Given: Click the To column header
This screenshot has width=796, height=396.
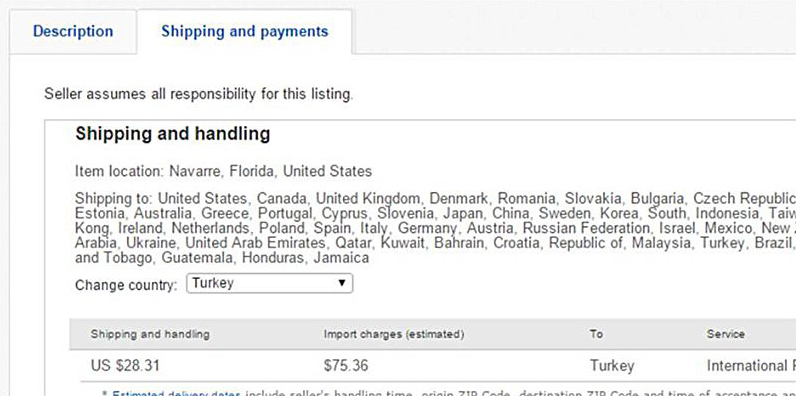Looking at the screenshot, I should point(596,334).
